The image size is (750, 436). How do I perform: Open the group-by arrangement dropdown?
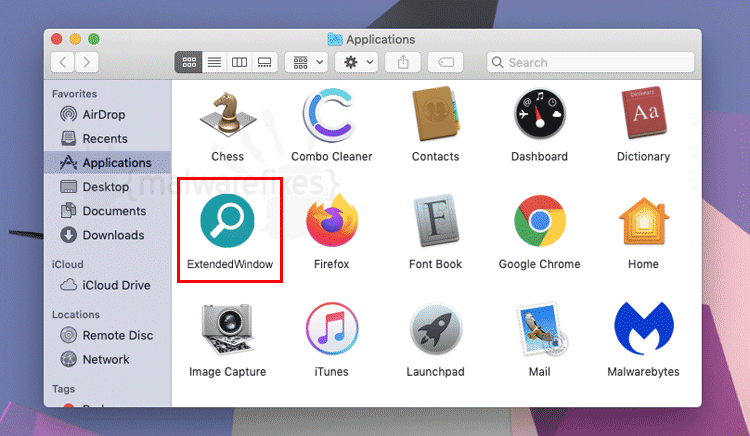pyautogui.click(x=307, y=62)
